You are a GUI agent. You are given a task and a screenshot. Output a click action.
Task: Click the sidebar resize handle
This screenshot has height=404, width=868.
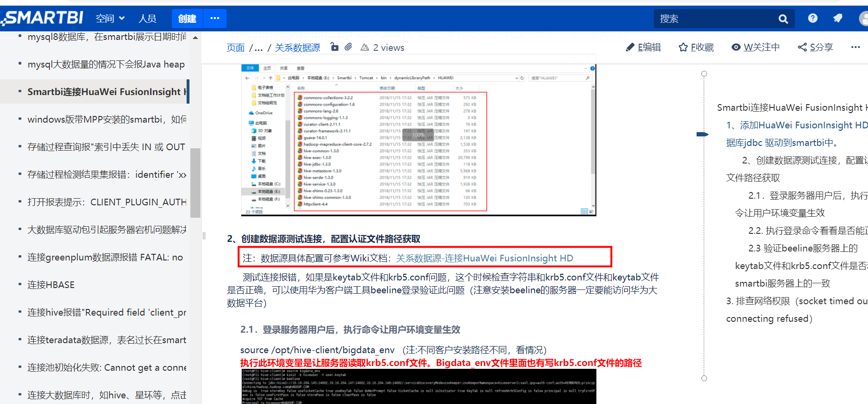204,235
